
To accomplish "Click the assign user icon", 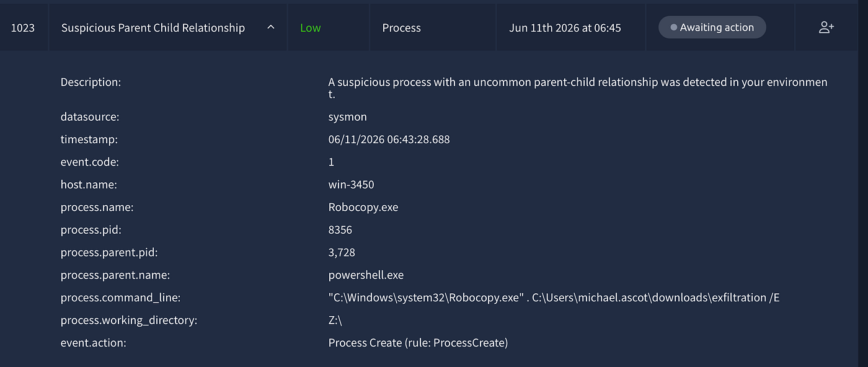I will click(826, 27).
